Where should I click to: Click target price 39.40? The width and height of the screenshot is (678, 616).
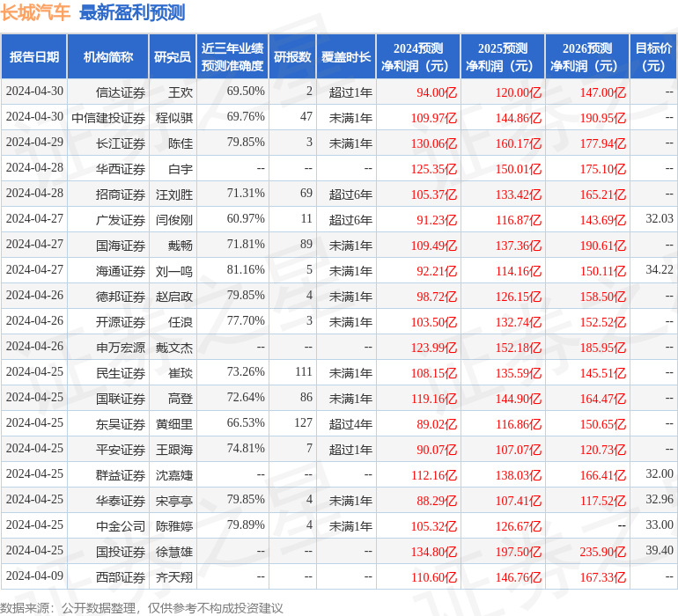point(660,550)
